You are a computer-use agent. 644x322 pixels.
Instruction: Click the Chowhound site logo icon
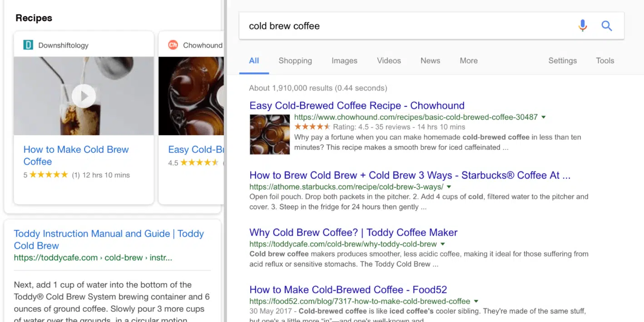(x=173, y=45)
